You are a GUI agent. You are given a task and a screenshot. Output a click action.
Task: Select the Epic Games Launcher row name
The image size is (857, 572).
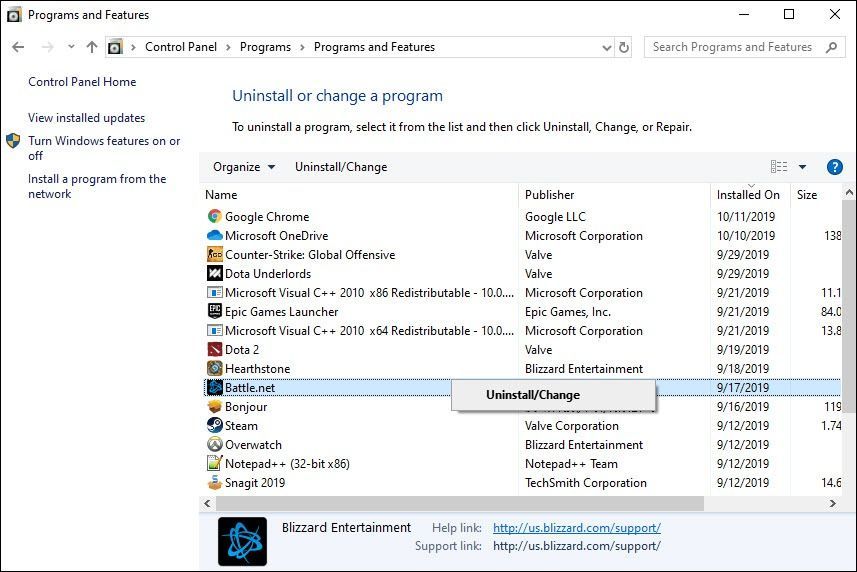point(281,312)
